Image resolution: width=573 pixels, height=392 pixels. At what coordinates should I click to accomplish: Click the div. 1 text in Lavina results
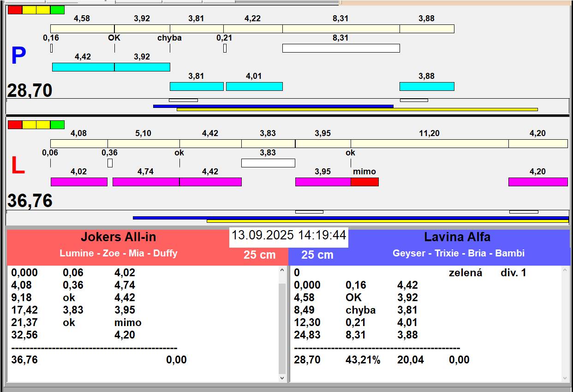point(513,273)
